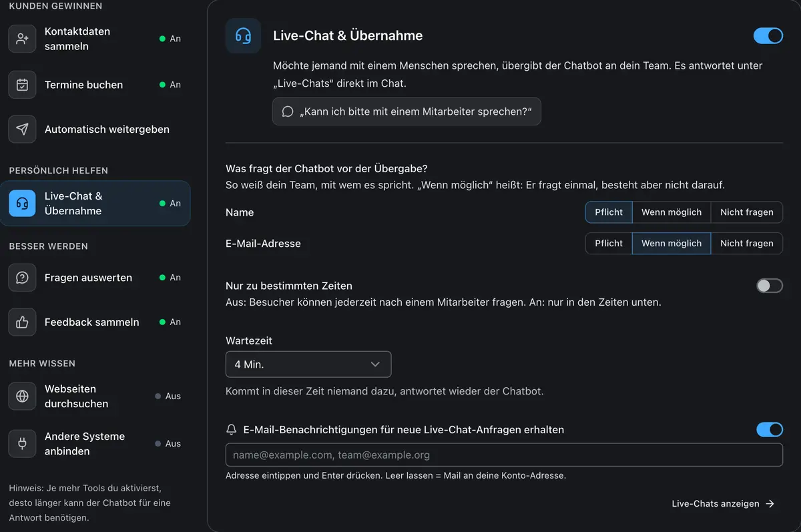The width and height of the screenshot is (801, 532).
Task: Click the example question chip about Mitarbeiter
Action: point(407,111)
